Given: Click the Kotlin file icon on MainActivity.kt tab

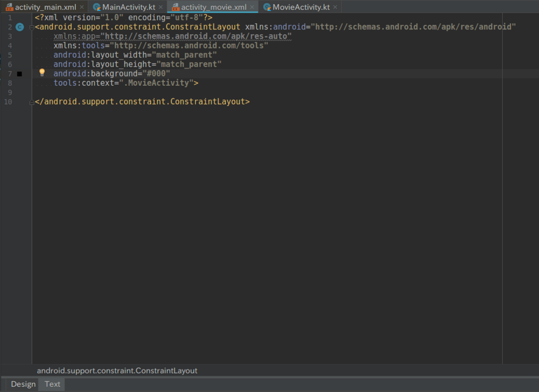Looking at the screenshot, I should tap(97, 7).
